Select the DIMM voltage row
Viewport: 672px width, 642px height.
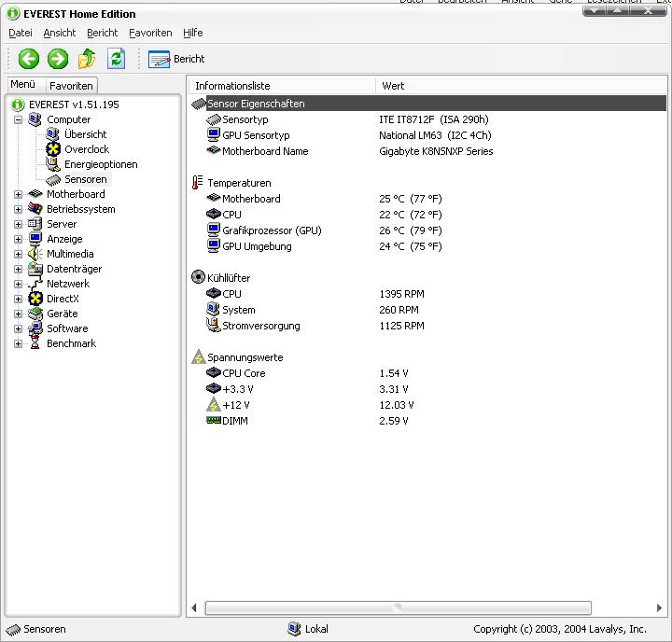[428, 421]
